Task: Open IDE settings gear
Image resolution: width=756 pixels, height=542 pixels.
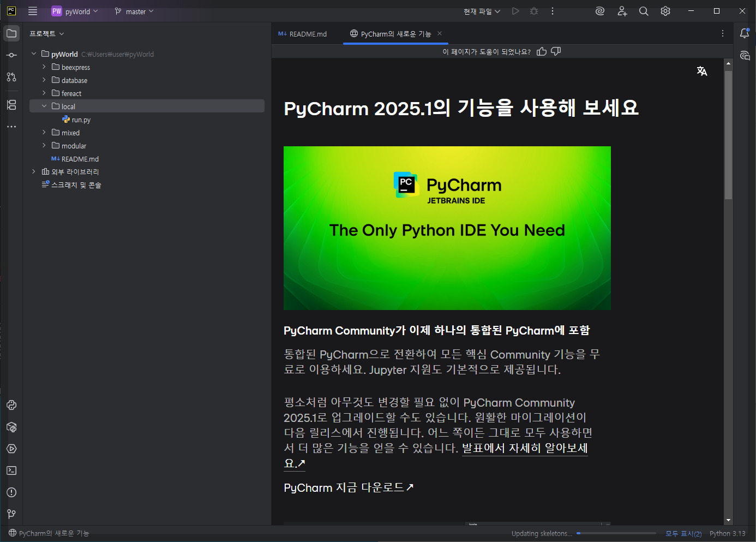Action: coord(665,11)
